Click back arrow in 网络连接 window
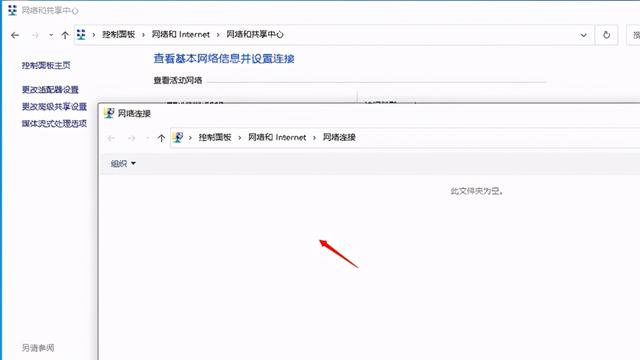 tap(111, 138)
